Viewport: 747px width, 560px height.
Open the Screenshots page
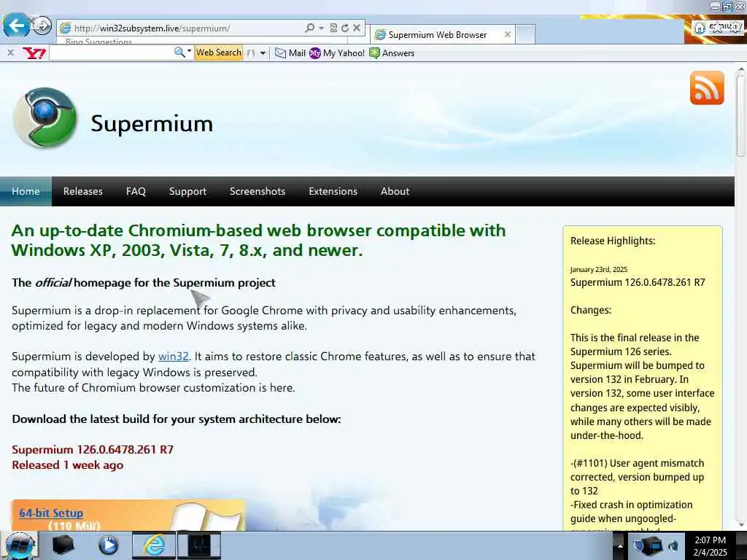point(258,192)
